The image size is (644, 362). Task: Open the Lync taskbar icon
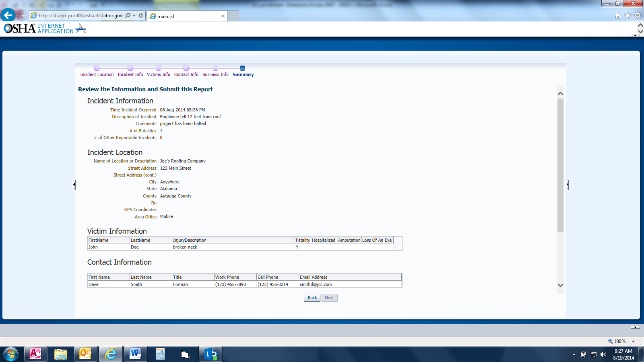(211, 354)
